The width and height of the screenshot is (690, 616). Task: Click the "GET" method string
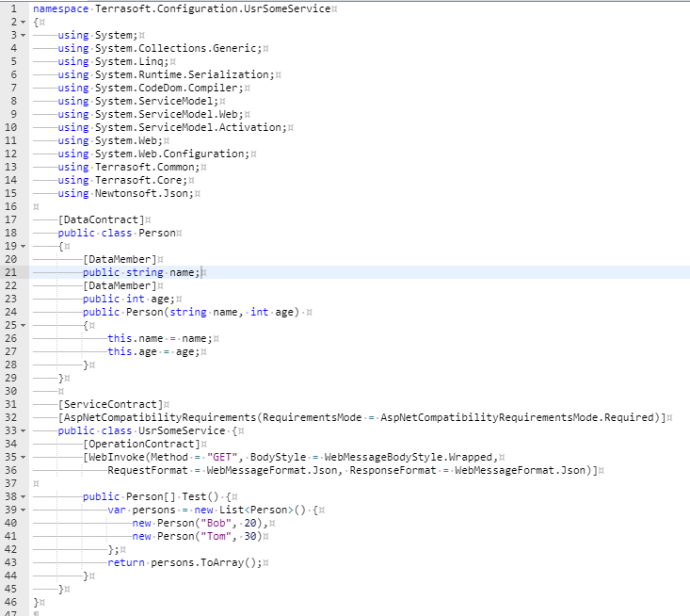point(222,457)
